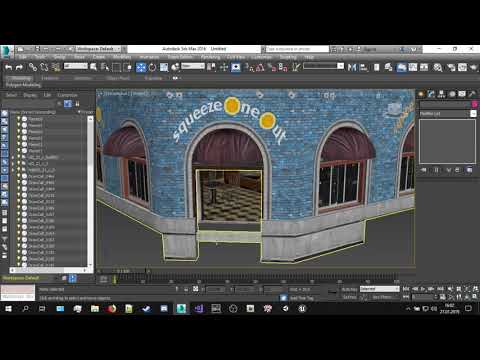
Task: Click the pink object color swatch
Action: pyautogui.click(x=474, y=104)
